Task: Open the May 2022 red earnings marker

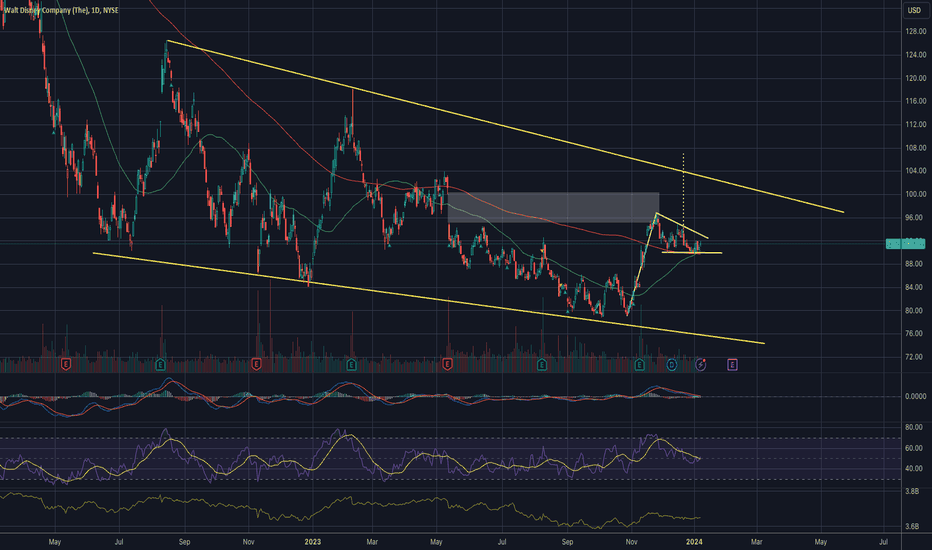Action: [x=66, y=364]
